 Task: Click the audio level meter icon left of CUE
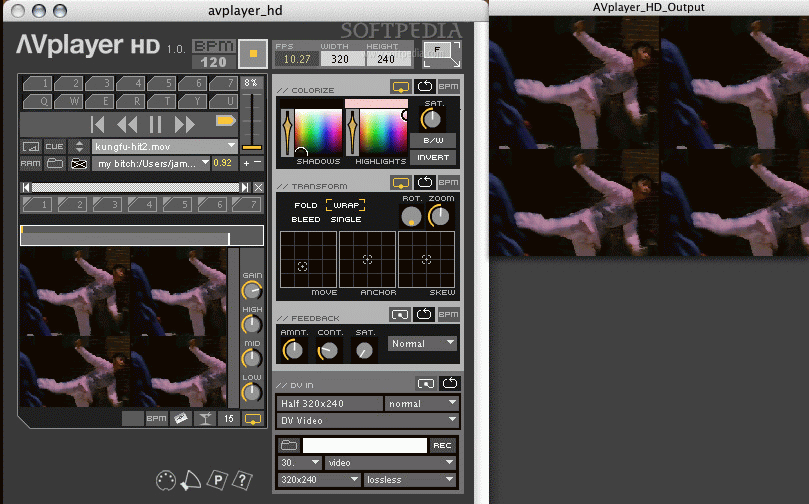coord(31,147)
